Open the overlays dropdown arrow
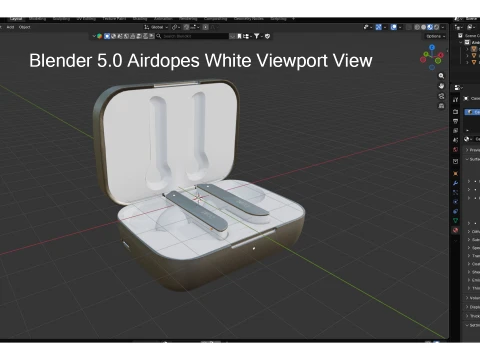Image resolution: width=480 pixels, height=360 pixels. coord(400,27)
